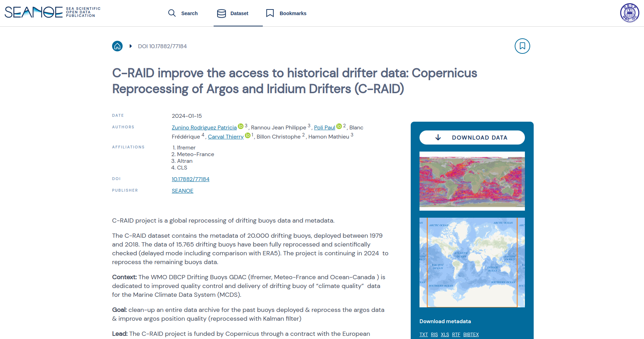The height and width of the screenshot is (339, 644).
Task: Open the drifter trajectories map thumbnail
Action: [472, 181]
